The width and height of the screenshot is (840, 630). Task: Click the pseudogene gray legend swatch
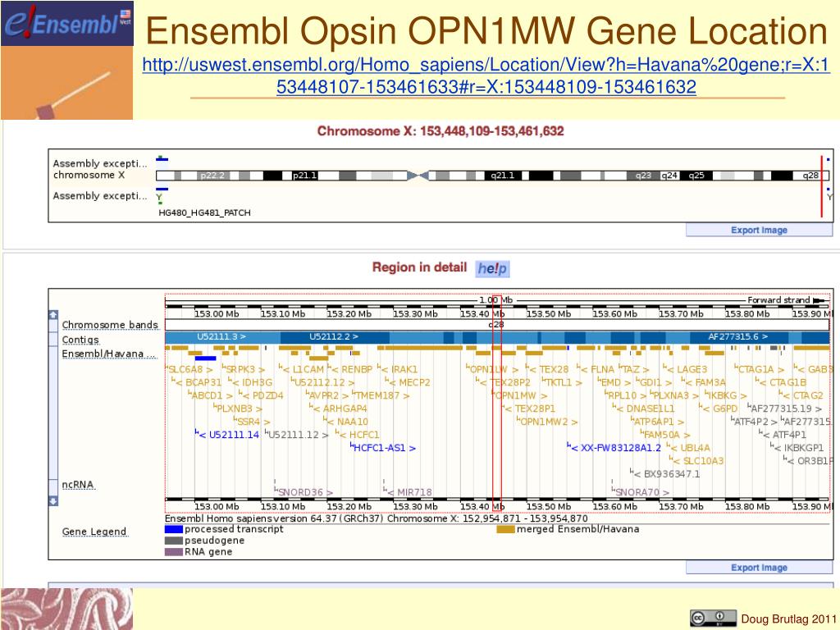point(174,541)
